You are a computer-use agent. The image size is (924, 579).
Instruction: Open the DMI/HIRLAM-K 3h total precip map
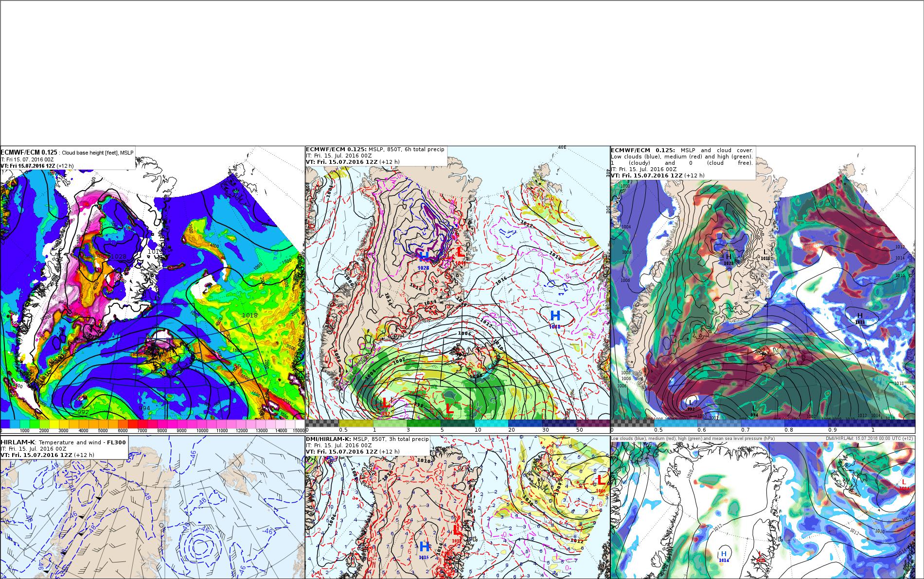pos(458,507)
